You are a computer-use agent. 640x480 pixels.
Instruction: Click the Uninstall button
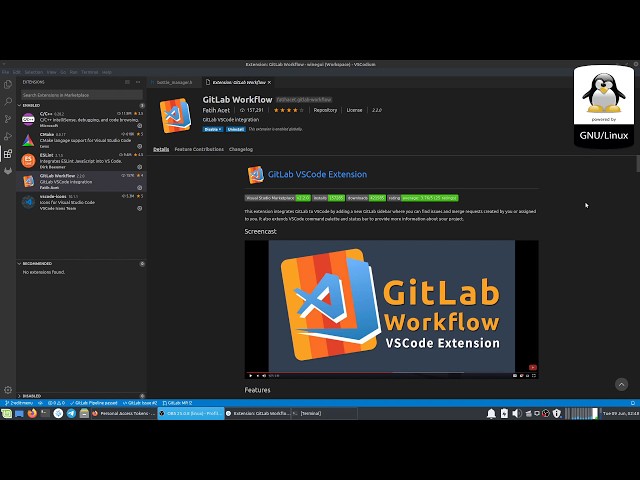[236, 129]
